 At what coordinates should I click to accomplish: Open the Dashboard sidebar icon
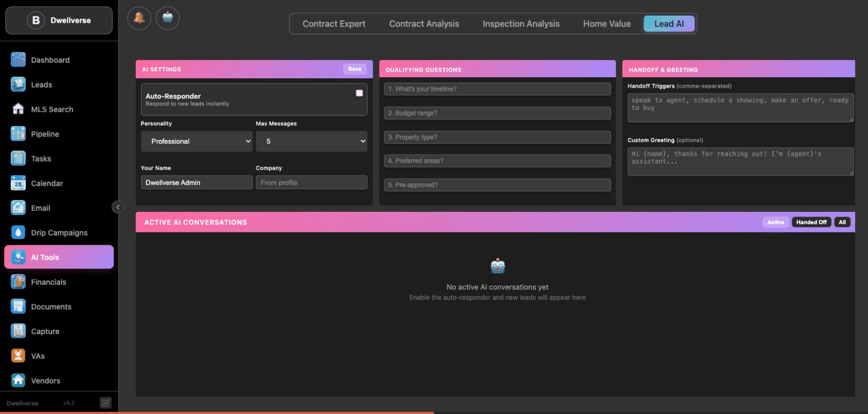pos(18,59)
